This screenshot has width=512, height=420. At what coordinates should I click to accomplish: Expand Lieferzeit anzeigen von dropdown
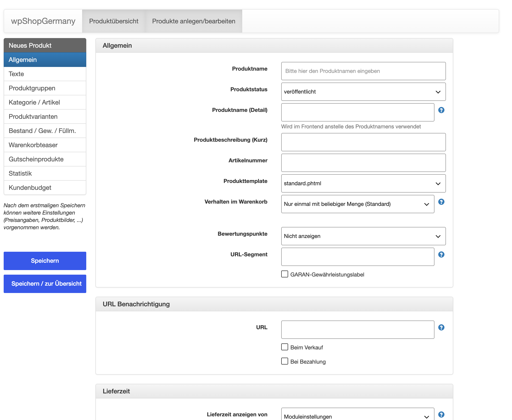click(x=358, y=414)
